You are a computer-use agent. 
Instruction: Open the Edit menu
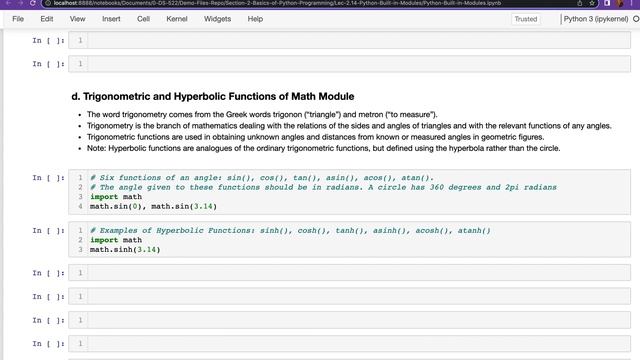coord(47,19)
